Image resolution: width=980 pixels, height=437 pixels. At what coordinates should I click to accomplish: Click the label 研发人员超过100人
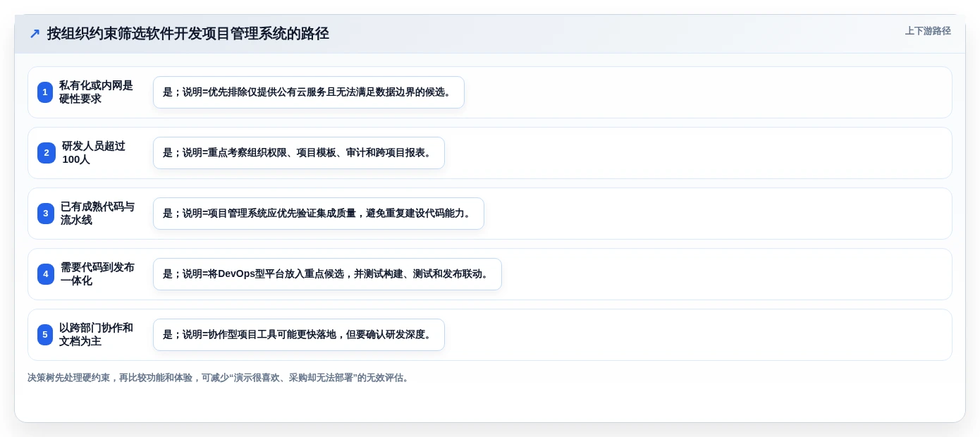[x=94, y=153]
